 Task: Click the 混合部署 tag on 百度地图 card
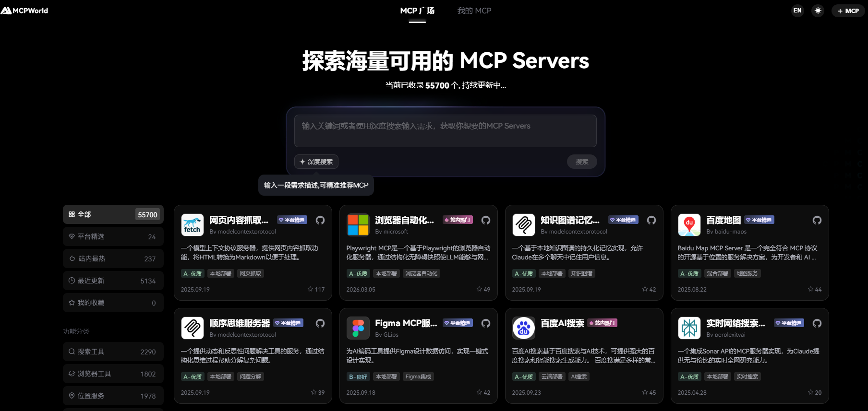click(718, 273)
